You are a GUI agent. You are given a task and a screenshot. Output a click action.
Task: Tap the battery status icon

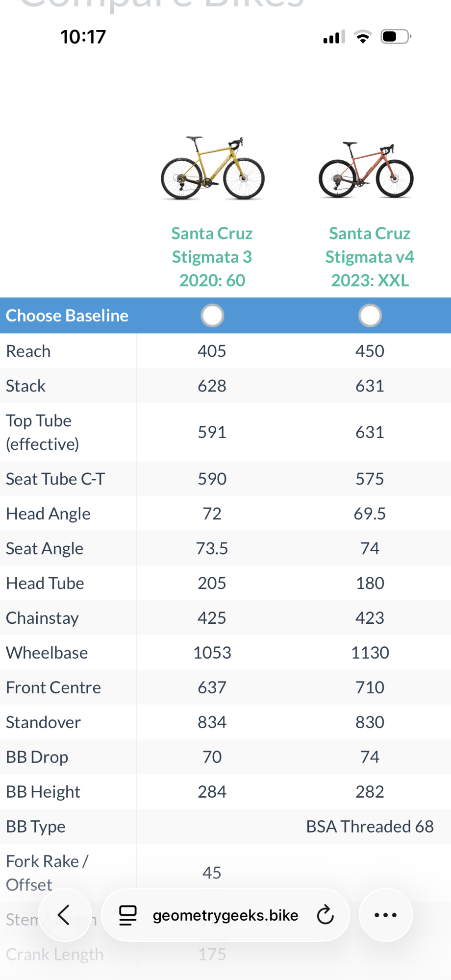(x=396, y=37)
